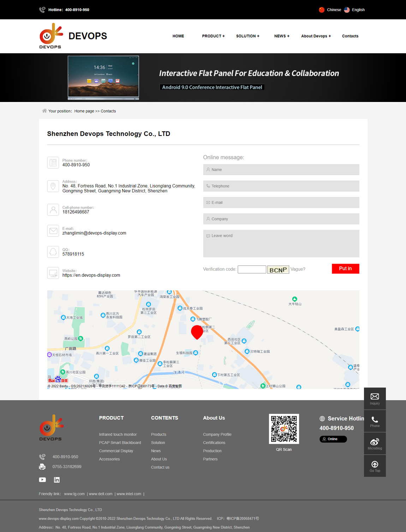Click the Go Top arrow icon
Viewport: 406px width, 532px height.
click(375, 465)
